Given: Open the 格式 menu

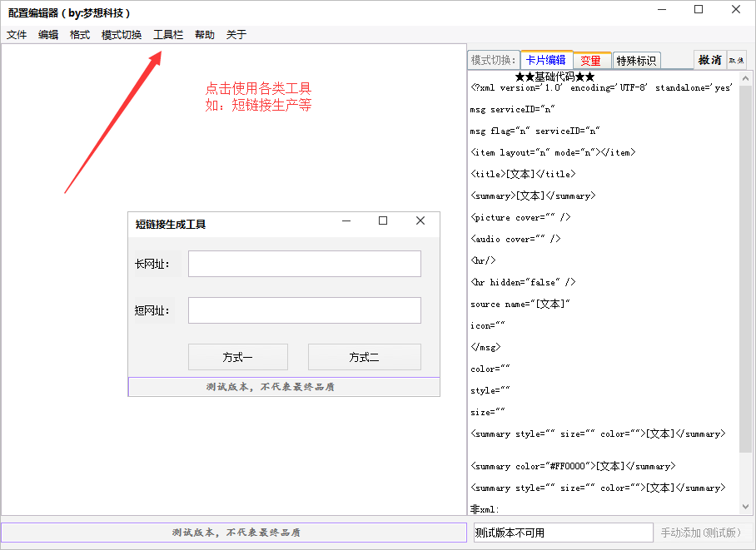Looking at the screenshot, I should (79, 34).
